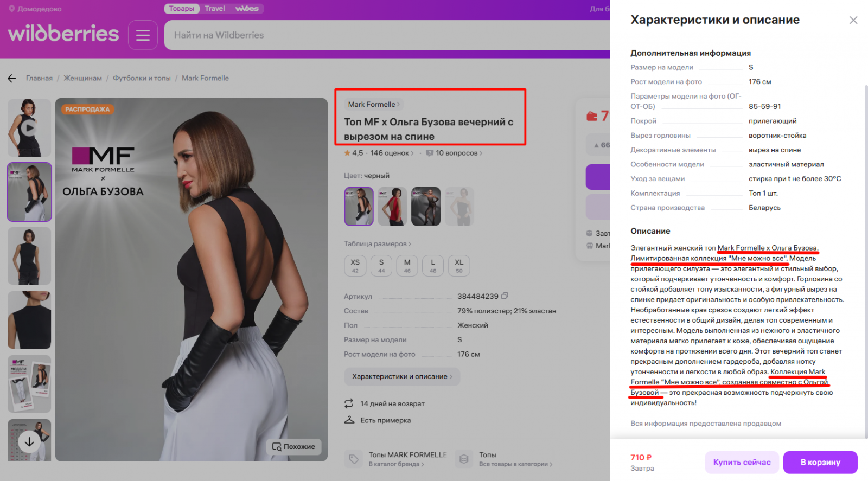
Task: Choose size XS 42
Action: click(x=355, y=266)
